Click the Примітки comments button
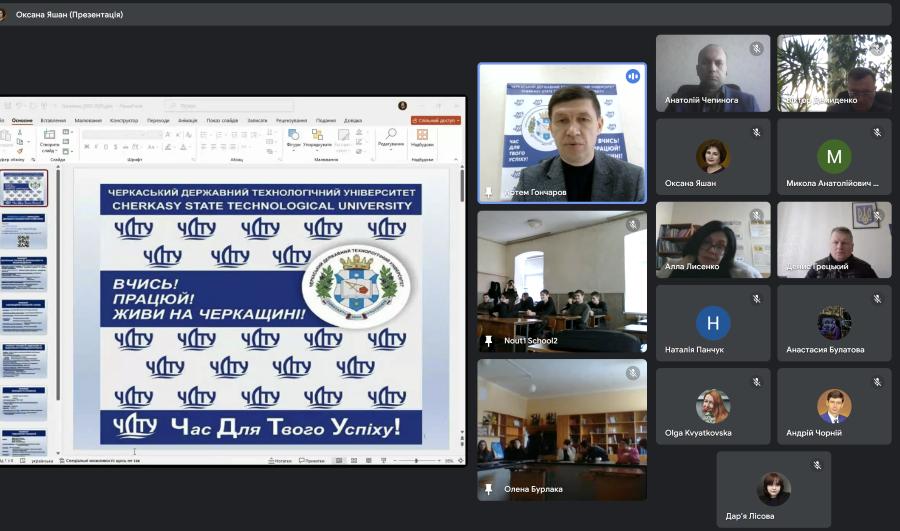 [312, 460]
